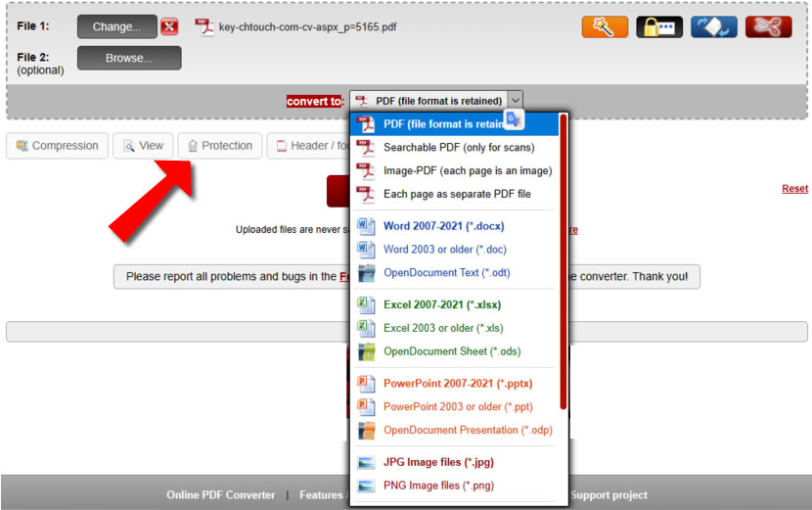Click the separate PDF file option's icon
The image size is (812, 510).
[x=366, y=195]
